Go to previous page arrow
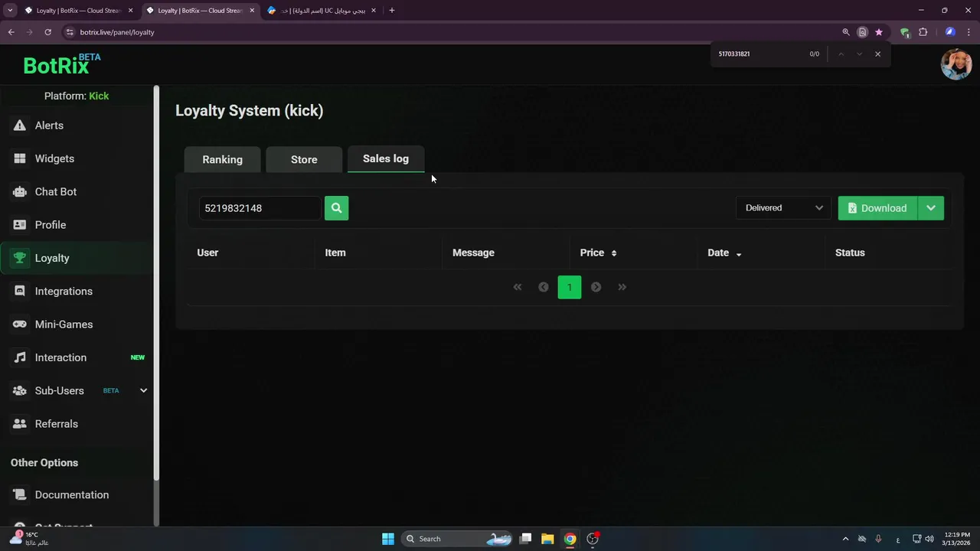980x551 pixels. 544,287
